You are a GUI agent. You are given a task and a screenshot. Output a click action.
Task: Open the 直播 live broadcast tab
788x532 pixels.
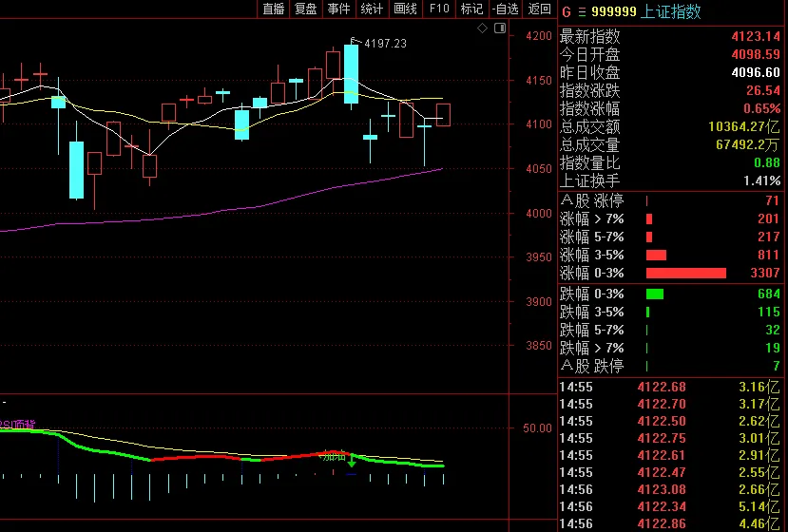click(x=274, y=9)
